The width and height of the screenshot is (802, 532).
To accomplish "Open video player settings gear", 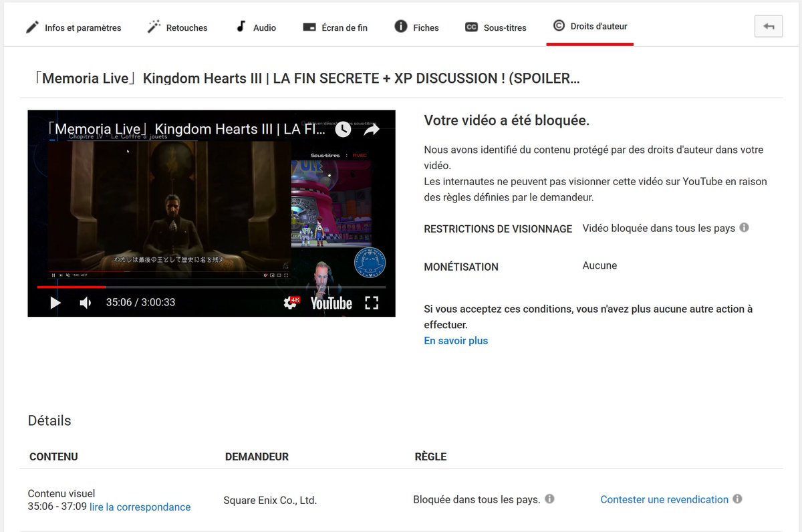I will [x=291, y=303].
